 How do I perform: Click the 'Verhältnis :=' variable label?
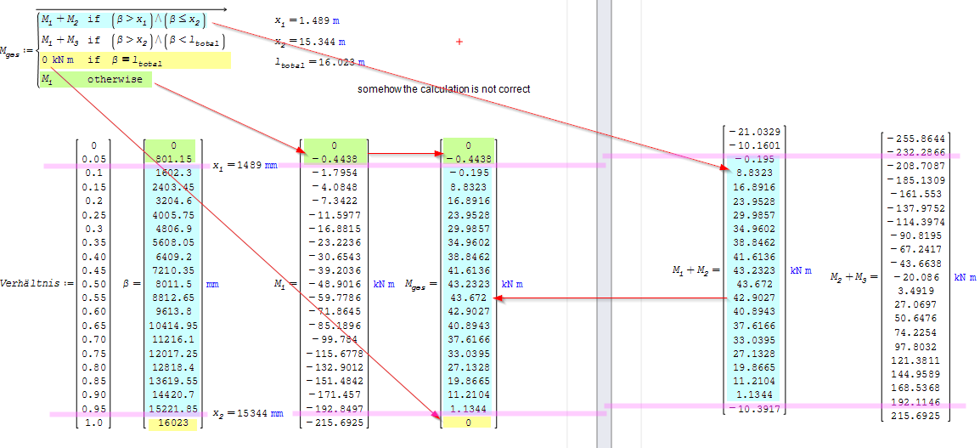pos(33,282)
